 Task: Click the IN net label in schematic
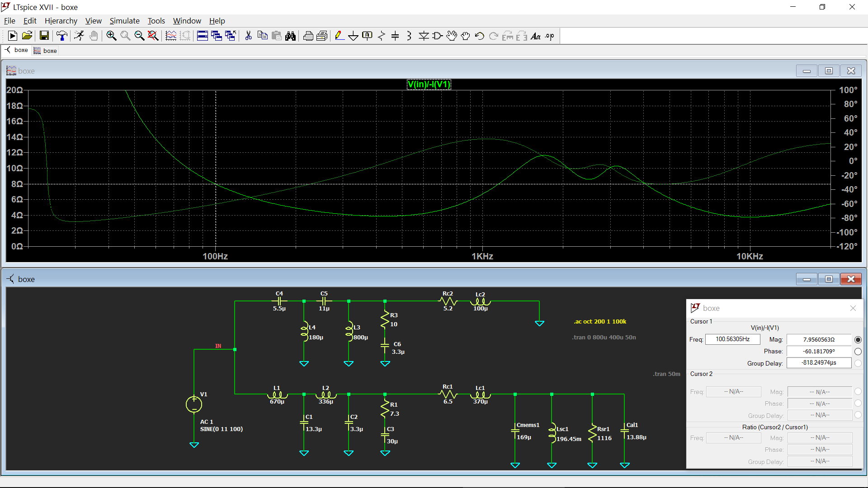click(x=218, y=346)
